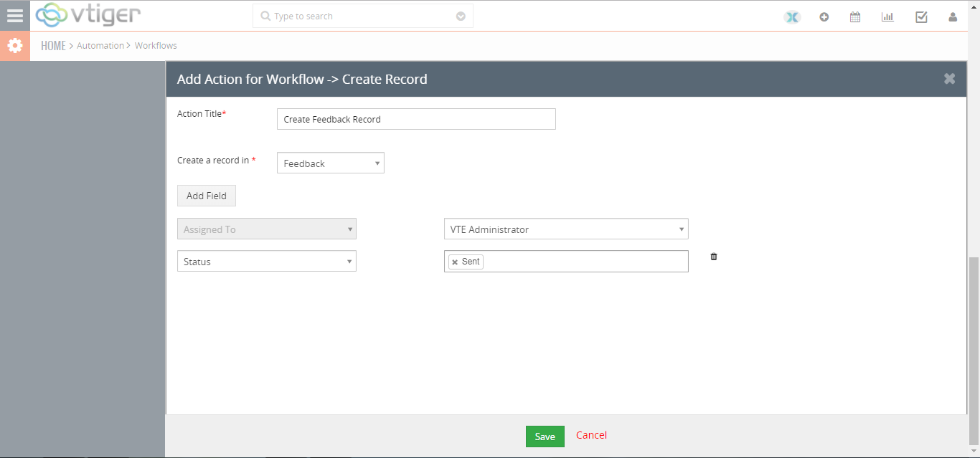
Task: Open the quick create plus icon
Action: pyautogui.click(x=824, y=17)
